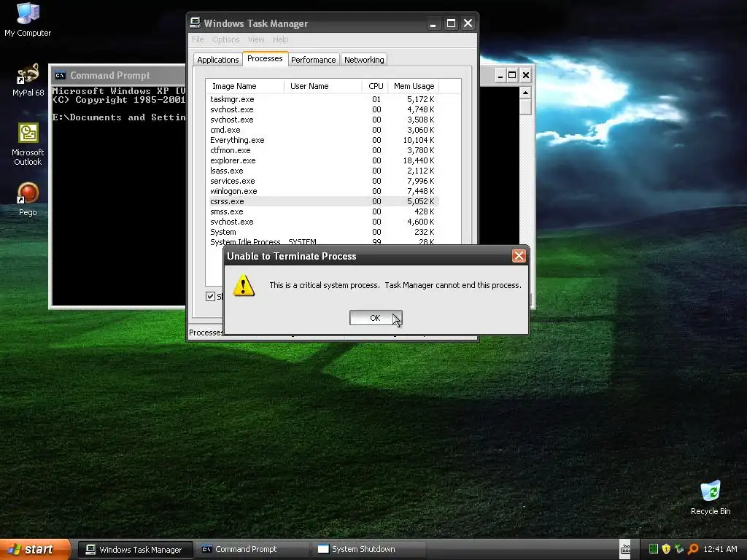
Task: Select Everything.exe process row
Action: click(x=323, y=140)
